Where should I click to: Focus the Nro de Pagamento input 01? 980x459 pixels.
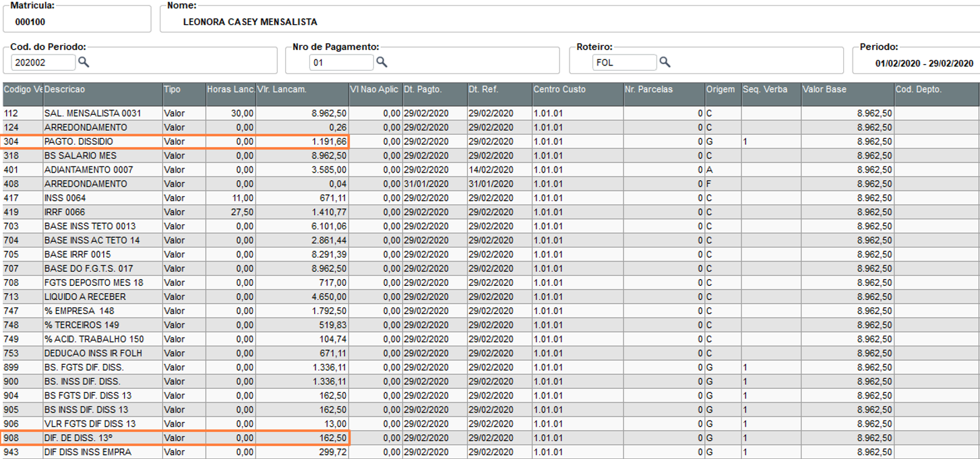tap(341, 63)
